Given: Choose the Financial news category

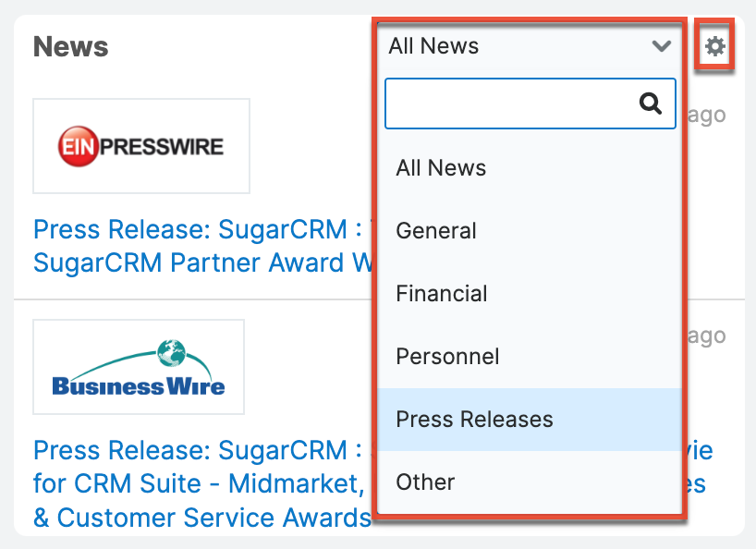Looking at the screenshot, I should click(442, 293).
